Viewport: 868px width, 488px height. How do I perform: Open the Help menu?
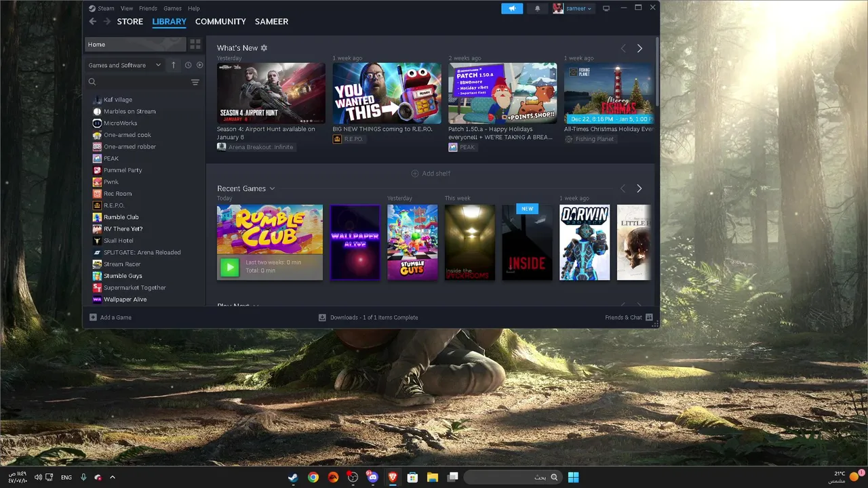coord(193,9)
